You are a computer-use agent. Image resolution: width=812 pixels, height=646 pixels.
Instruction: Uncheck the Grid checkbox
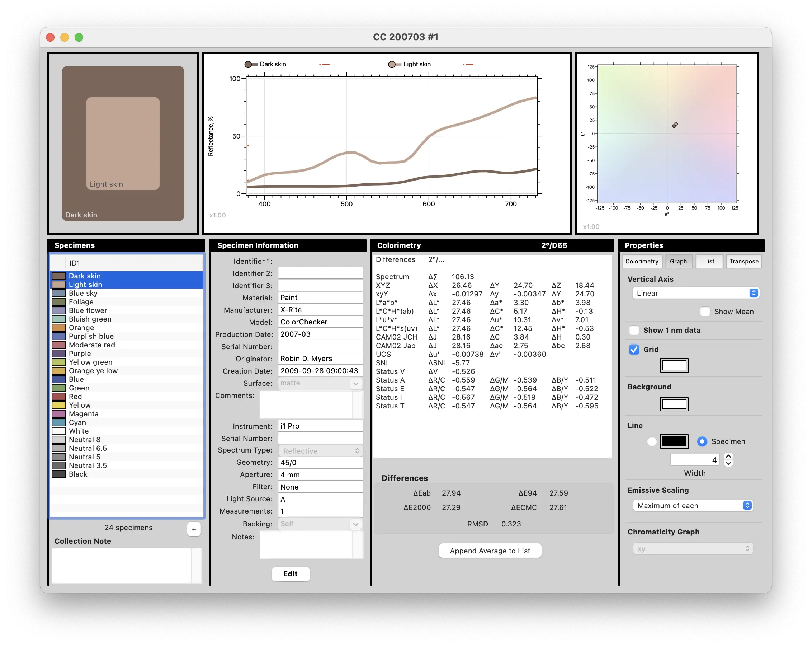tap(634, 350)
